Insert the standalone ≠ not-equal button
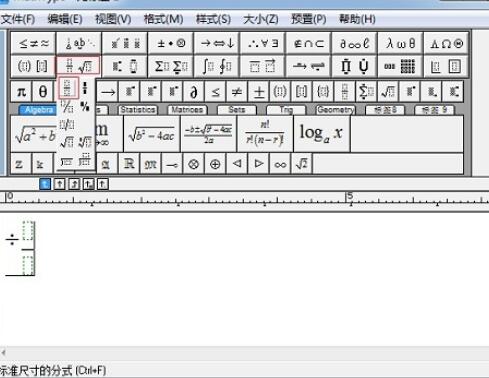Image resolution: width=489 pixels, height=378 pixels. [237, 91]
